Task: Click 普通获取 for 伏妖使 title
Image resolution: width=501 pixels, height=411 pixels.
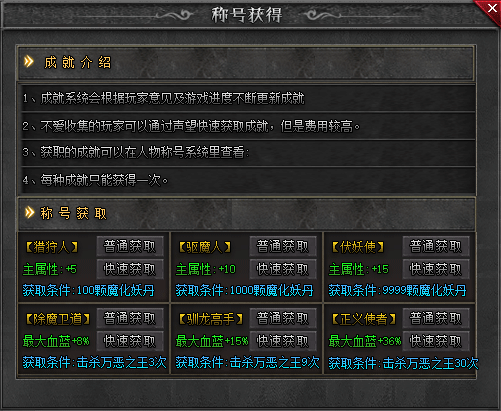Action: coord(436,247)
